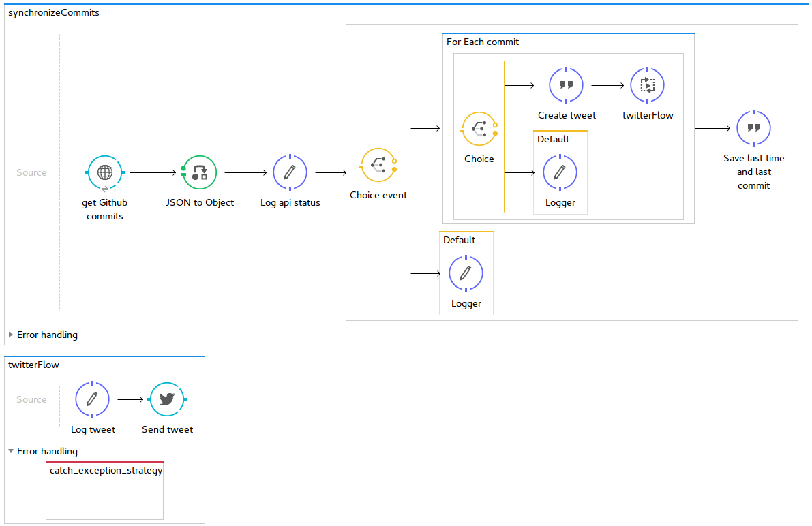Select the For Each commit scope title
Viewport: 812px width, 526px height.
483,42
